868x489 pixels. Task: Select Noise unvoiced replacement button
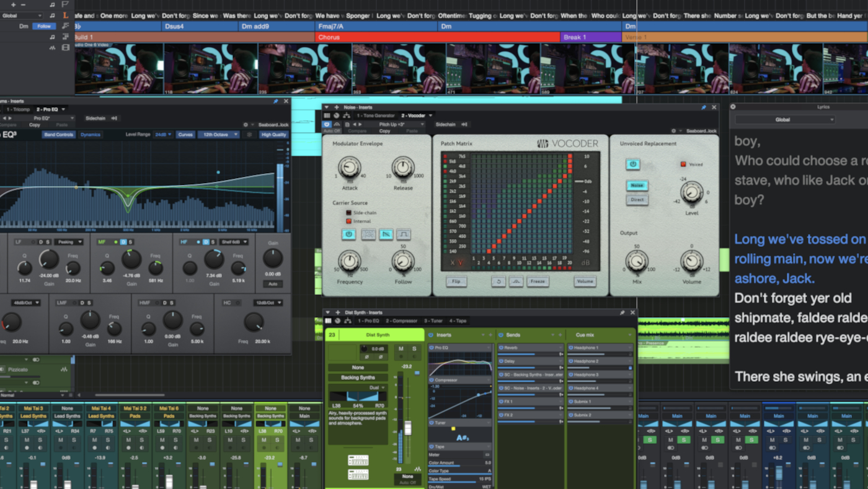pyautogui.click(x=637, y=186)
